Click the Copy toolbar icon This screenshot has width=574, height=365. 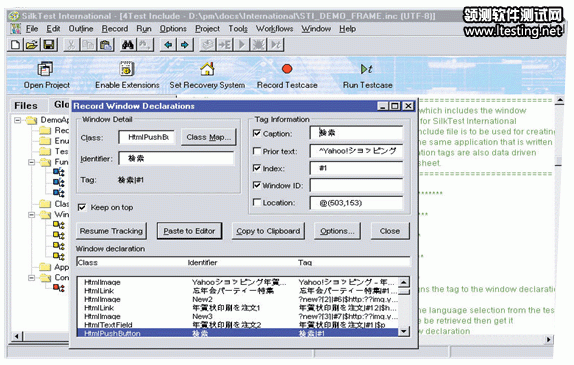coord(88,45)
